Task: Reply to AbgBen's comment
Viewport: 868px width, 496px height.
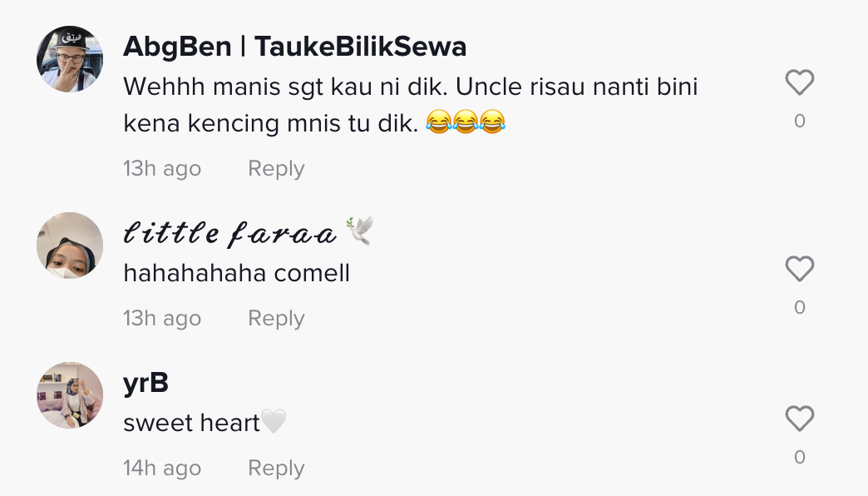Action: click(276, 168)
